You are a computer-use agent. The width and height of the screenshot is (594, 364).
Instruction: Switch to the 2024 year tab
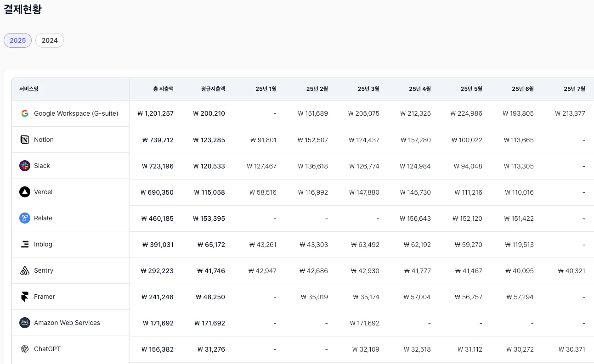point(50,40)
